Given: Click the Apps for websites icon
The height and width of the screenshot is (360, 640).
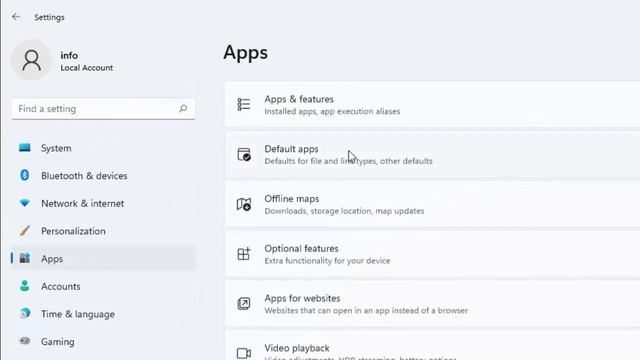Looking at the screenshot, I should (x=244, y=304).
